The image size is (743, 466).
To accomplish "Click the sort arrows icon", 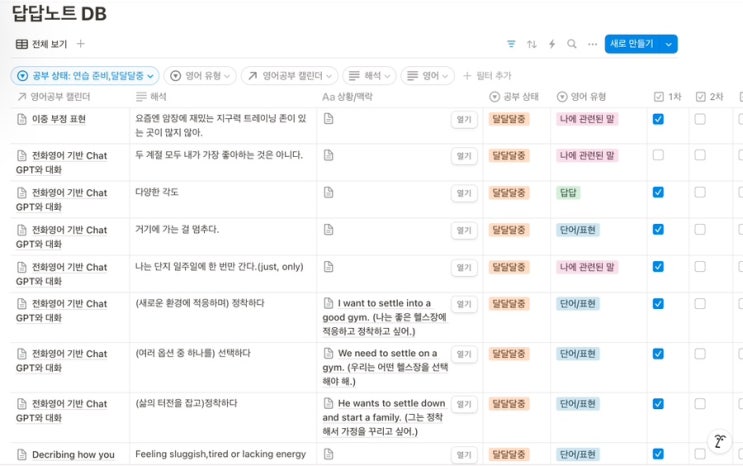I will (532, 44).
